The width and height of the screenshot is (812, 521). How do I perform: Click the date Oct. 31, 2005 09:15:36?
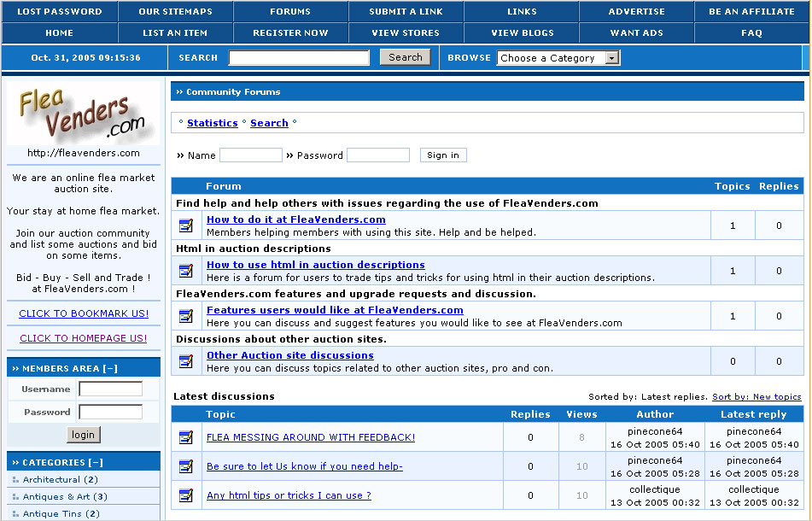pos(85,57)
